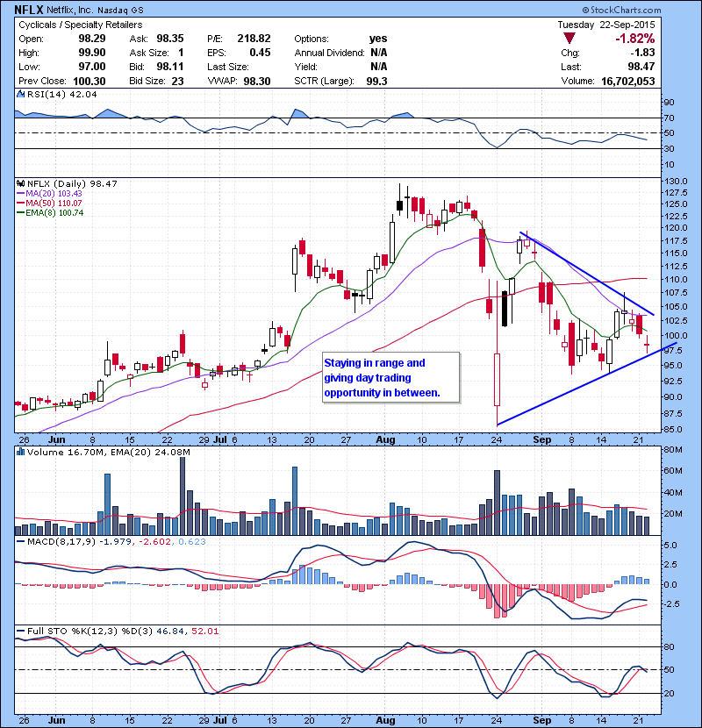The image size is (702, 728).
Task: Click the 80M volume axis label
Action: point(673,449)
